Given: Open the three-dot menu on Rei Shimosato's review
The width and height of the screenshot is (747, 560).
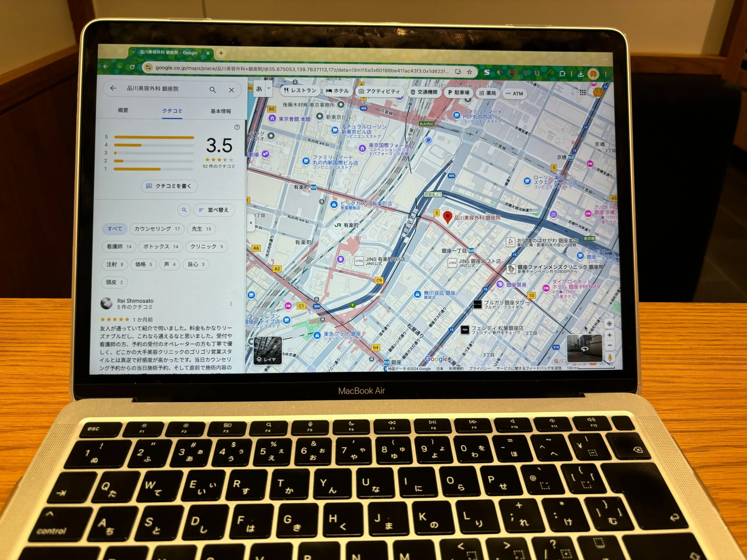Looking at the screenshot, I should coord(232,304).
